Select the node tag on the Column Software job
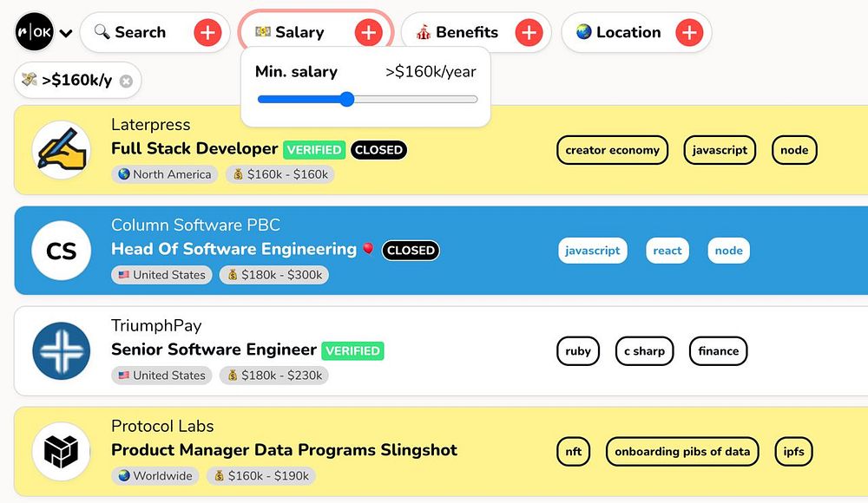 728,251
